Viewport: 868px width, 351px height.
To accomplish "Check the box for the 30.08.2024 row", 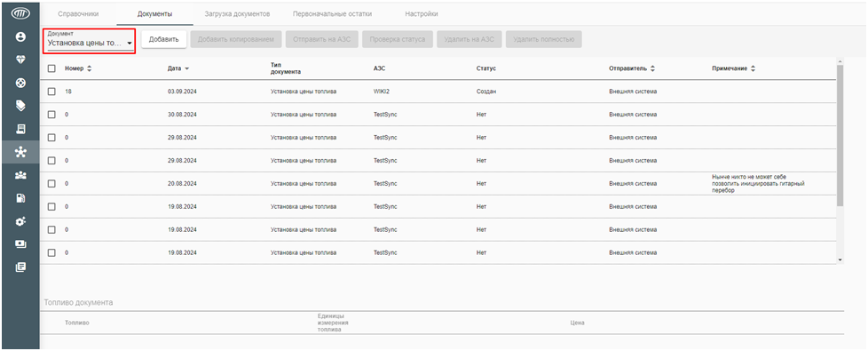I will click(x=51, y=115).
